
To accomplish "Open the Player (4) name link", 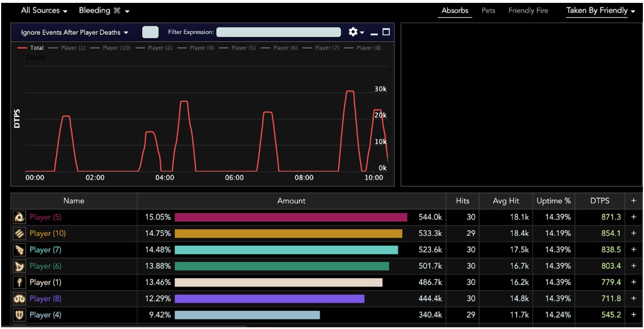I will coord(45,315).
